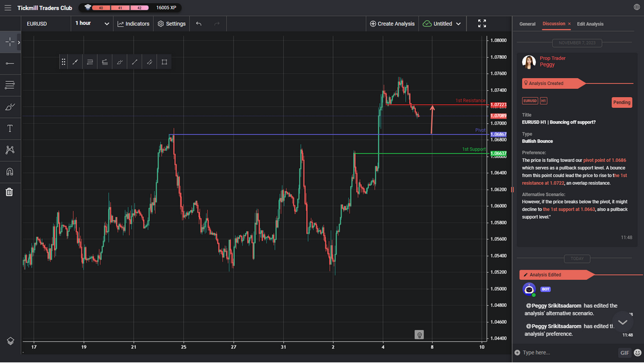Image resolution: width=644 pixels, height=363 pixels.
Task: Select Fib retracement in floating toolbar
Action: [x=90, y=62]
